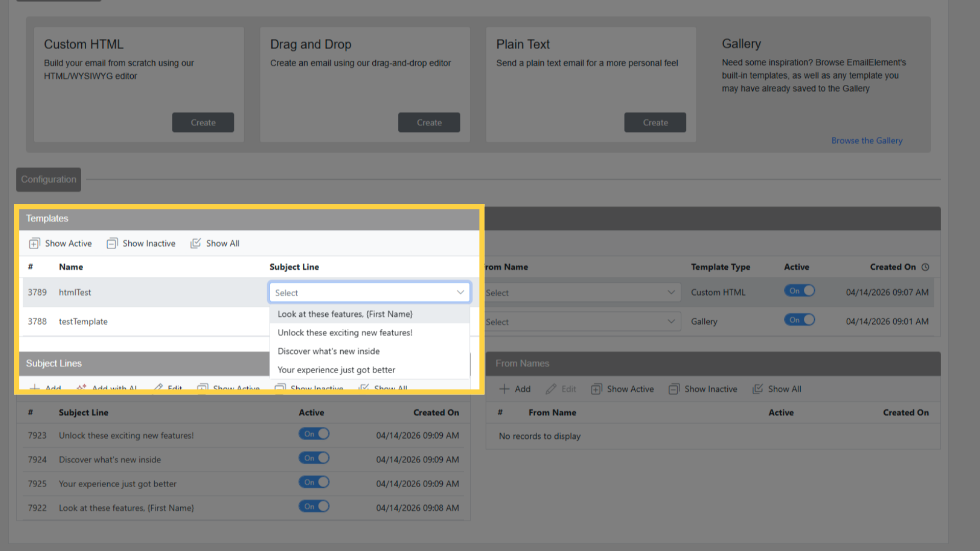Click 'Unlock these exciting new features!' table row

pos(244,436)
